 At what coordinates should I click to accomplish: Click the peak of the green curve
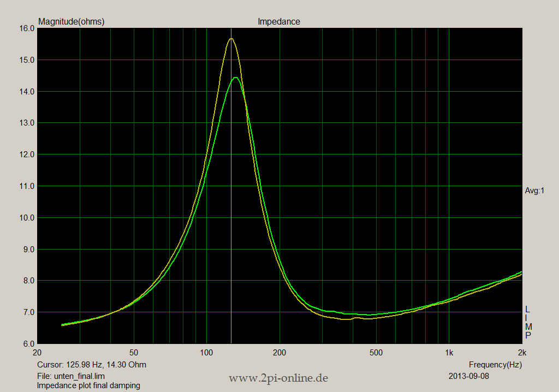pos(235,78)
